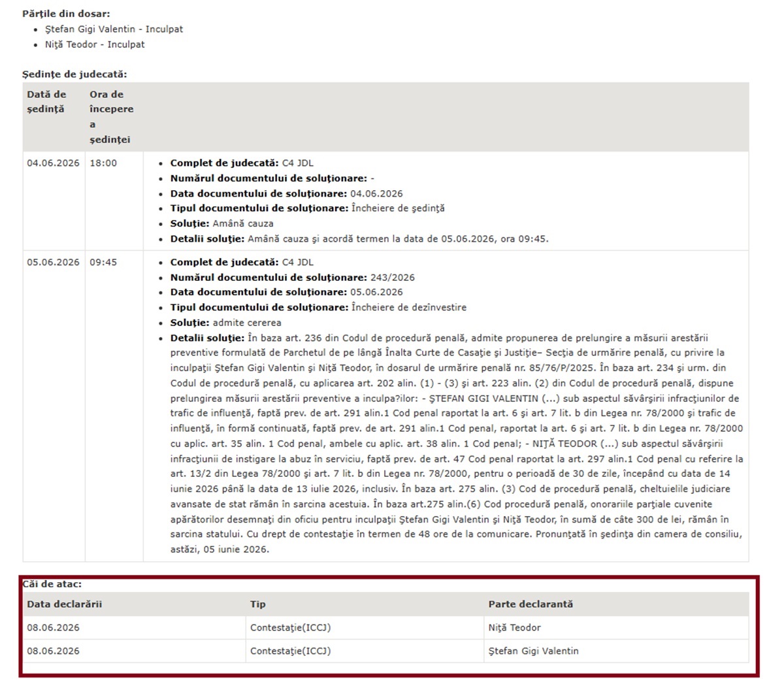
Task: Select Ștefan Gigi Valentin in the Parte declarantă column
Action: click(x=534, y=651)
